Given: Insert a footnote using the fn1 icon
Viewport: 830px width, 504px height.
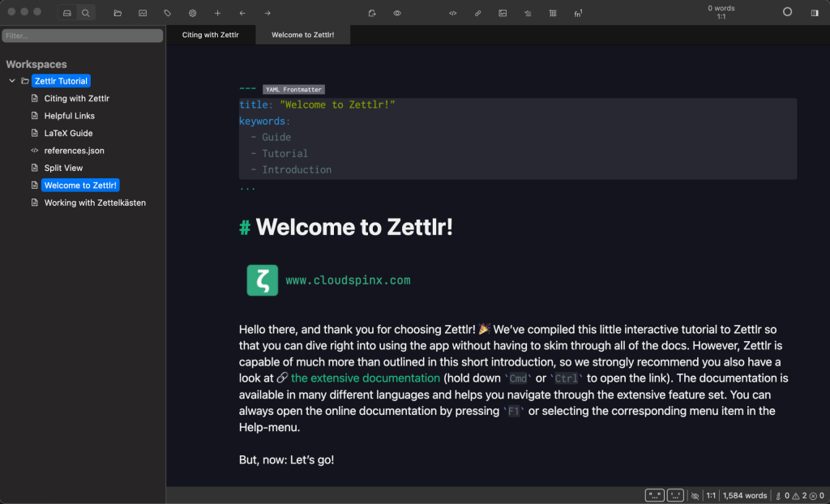Looking at the screenshot, I should 578,13.
